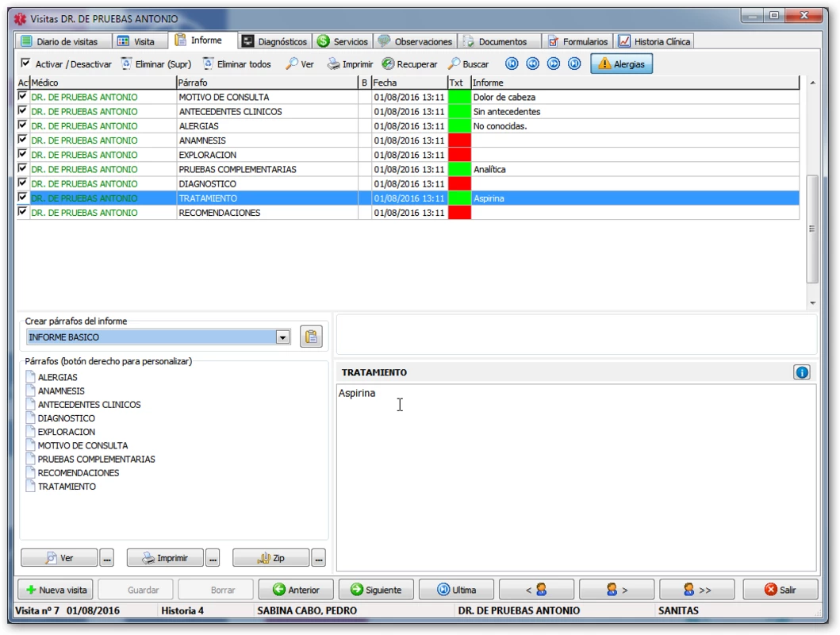Image resolution: width=840 pixels, height=635 pixels.
Task: Switch to the Formularios tab
Action: point(577,41)
